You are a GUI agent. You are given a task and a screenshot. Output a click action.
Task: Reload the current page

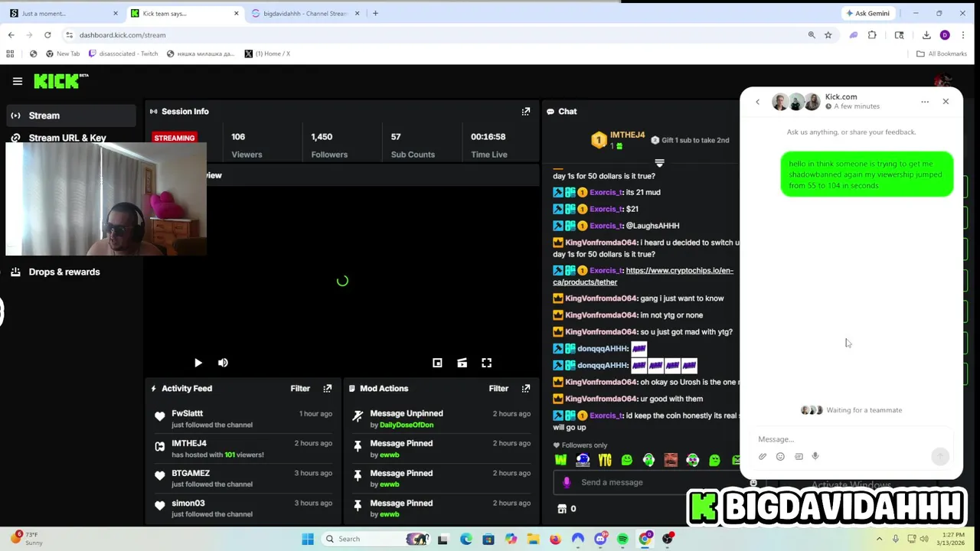[47, 35]
